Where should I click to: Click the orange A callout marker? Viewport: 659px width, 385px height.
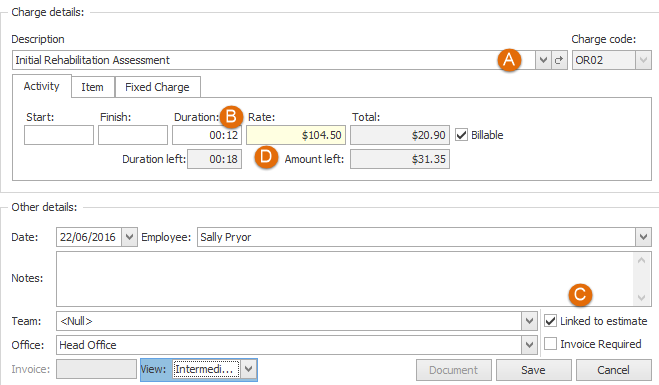tap(509, 60)
